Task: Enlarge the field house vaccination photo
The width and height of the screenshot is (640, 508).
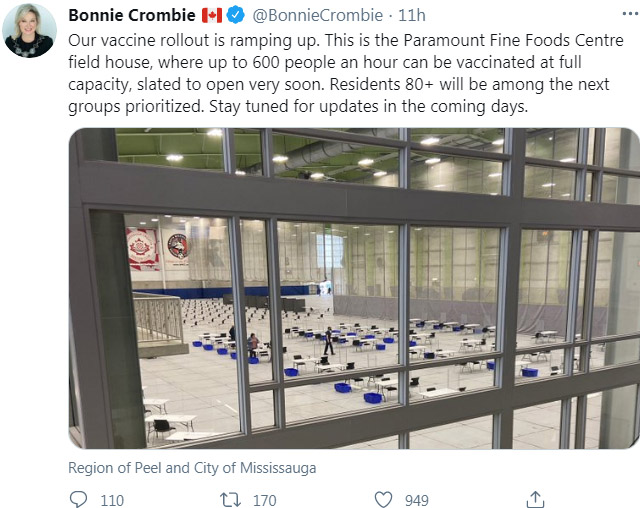Action: 354,288
